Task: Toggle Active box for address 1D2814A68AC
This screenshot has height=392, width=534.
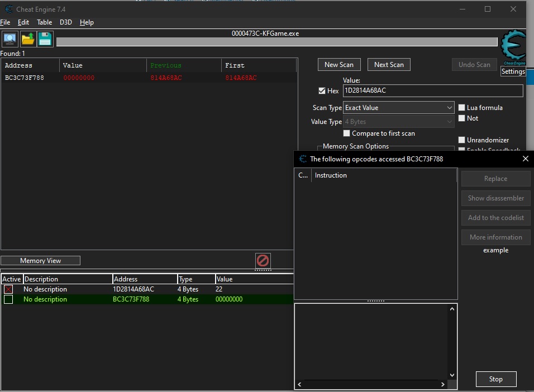Action: point(8,289)
